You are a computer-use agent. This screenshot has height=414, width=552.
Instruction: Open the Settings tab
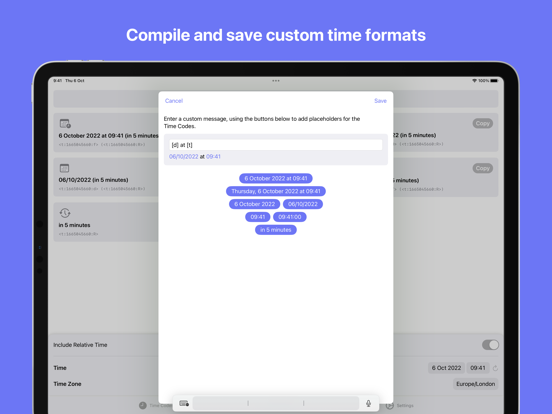click(400, 406)
